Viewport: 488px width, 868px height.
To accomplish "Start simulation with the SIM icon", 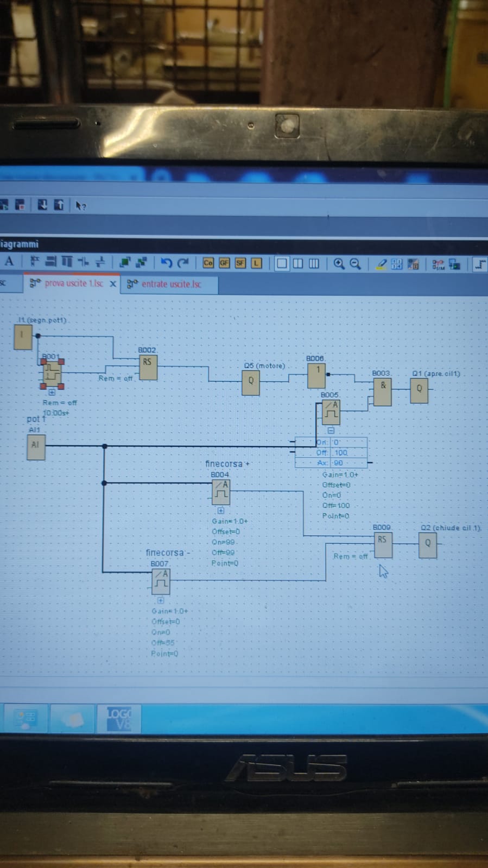I will point(438,264).
